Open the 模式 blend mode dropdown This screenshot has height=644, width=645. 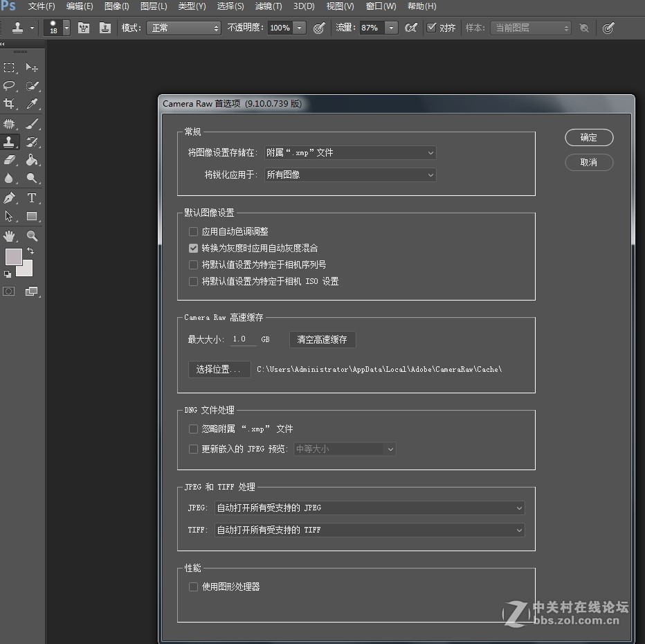pyautogui.click(x=183, y=28)
